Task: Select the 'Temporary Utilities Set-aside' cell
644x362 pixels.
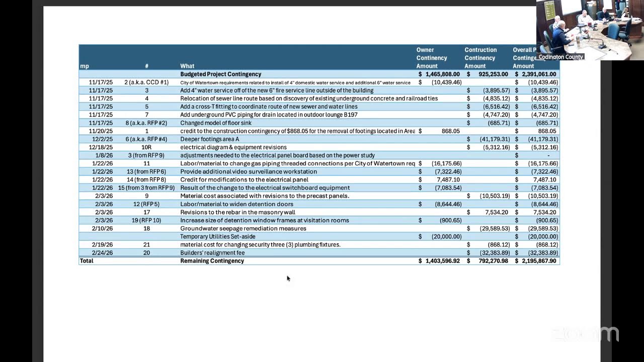Action: tap(218, 236)
